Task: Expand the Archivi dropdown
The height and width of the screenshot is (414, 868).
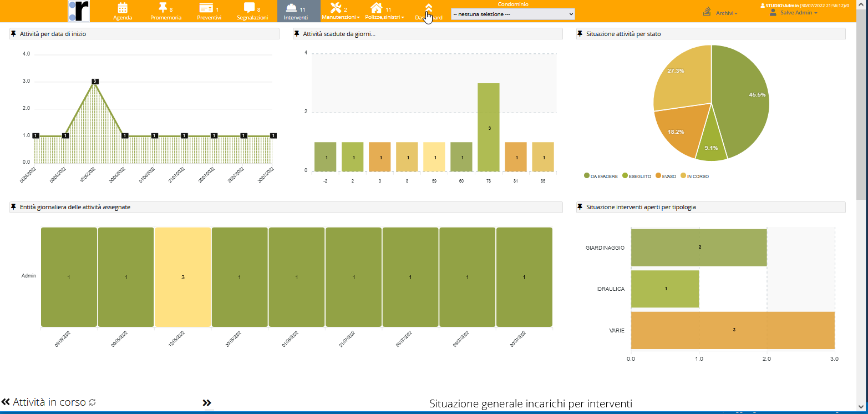Action: (x=727, y=13)
